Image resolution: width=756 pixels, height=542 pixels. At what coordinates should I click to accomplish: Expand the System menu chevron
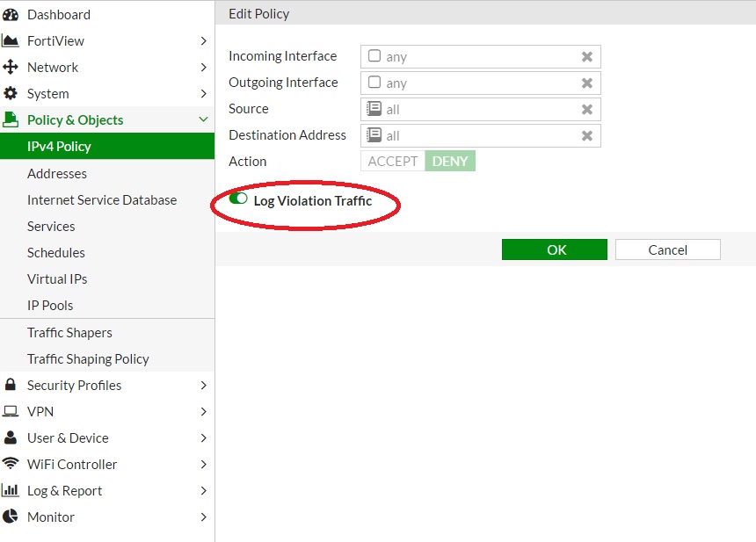(x=203, y=93)
